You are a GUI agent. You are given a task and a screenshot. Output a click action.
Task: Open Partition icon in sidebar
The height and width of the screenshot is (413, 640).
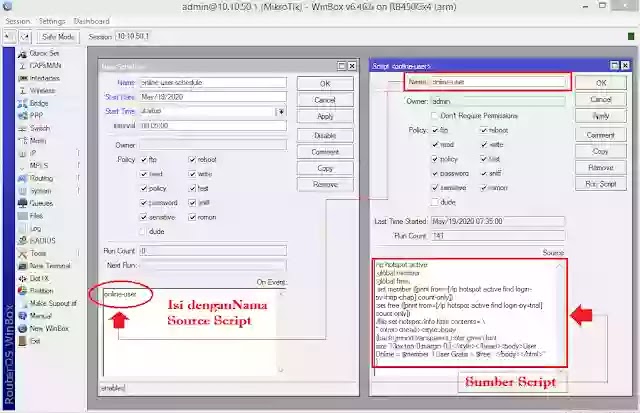coord(22,291)
